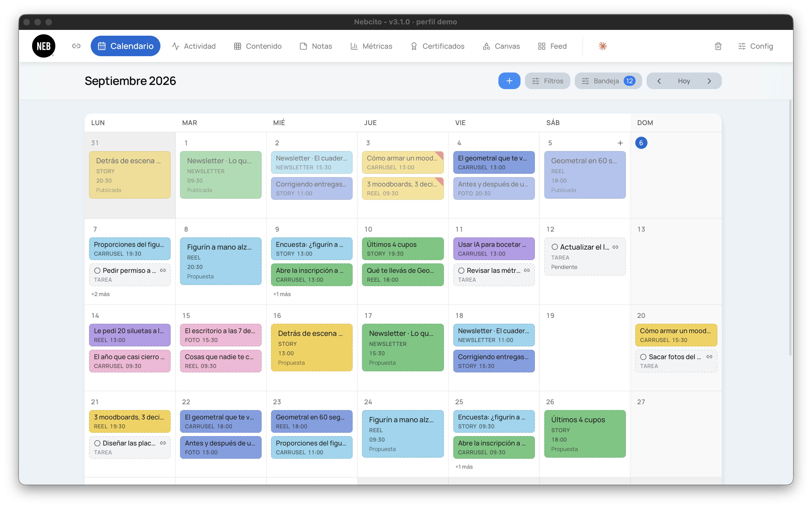
Task: Click link icon on Sacar fotos del task
Action: click(709, 357)
